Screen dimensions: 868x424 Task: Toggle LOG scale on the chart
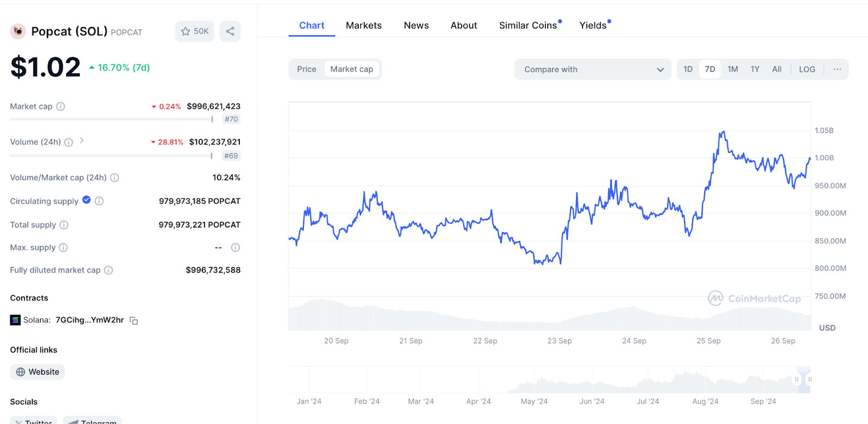point(807,69)
